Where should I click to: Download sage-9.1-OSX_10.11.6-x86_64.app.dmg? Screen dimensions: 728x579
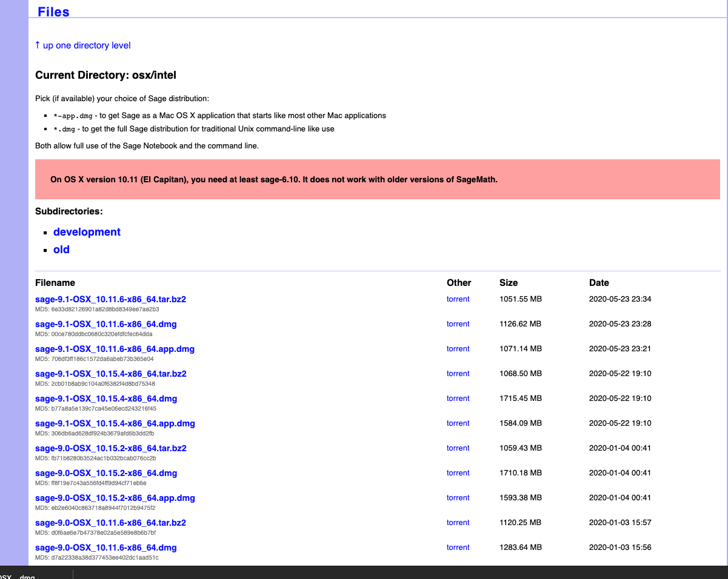(x=115, y=349)
